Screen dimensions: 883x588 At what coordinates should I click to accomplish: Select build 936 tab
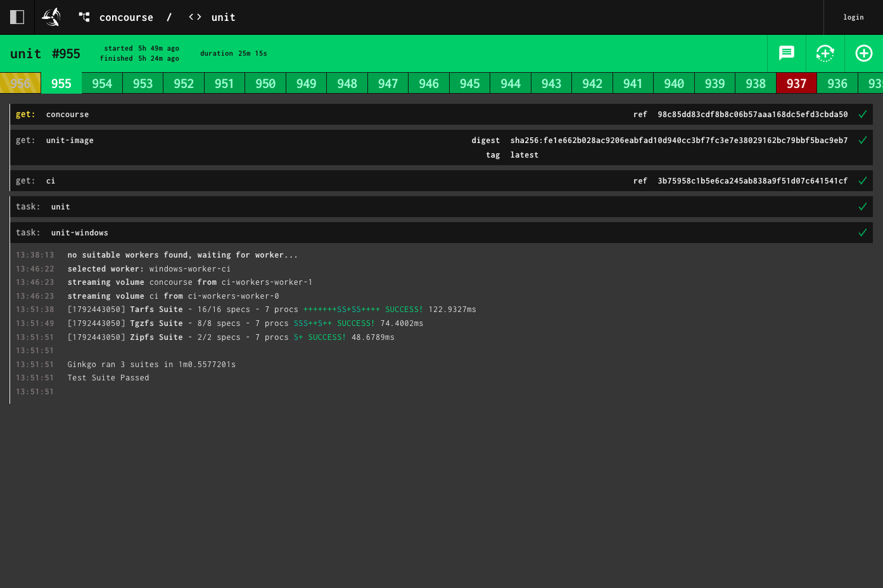[837, 84]
